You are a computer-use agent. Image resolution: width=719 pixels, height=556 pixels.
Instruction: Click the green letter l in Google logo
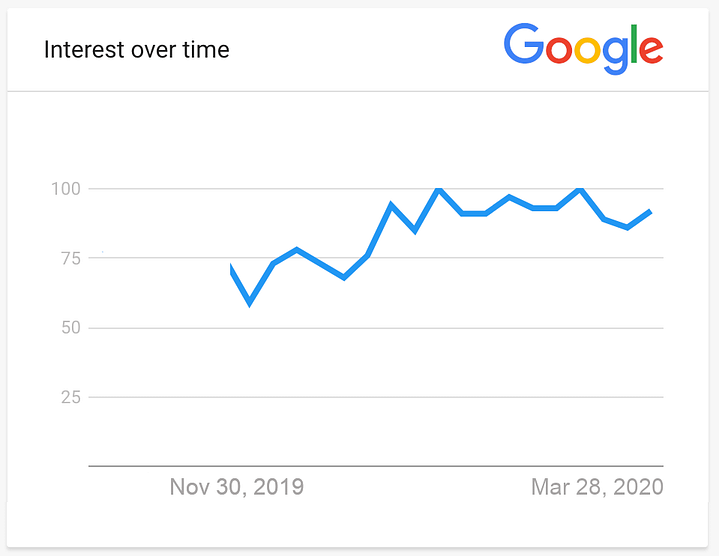click(634, 44)
